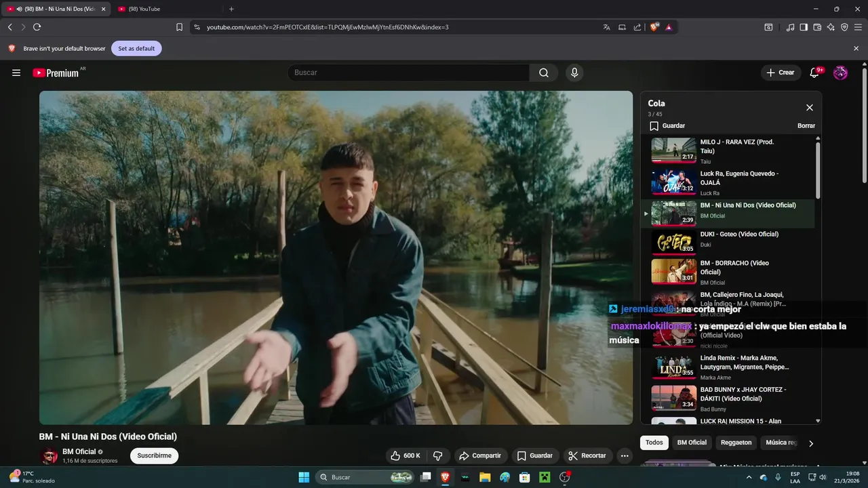Click the Cola queue scrollbar

pyautogui.click(x=817, y=169)
